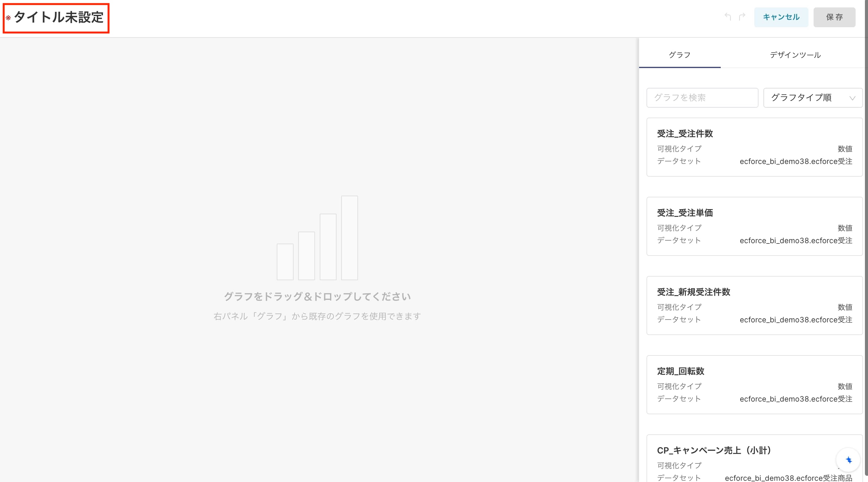The height and width of the screenshot is (482, 868).
Task: Open the AI sparkle assistant button
Action: [849, 460]
